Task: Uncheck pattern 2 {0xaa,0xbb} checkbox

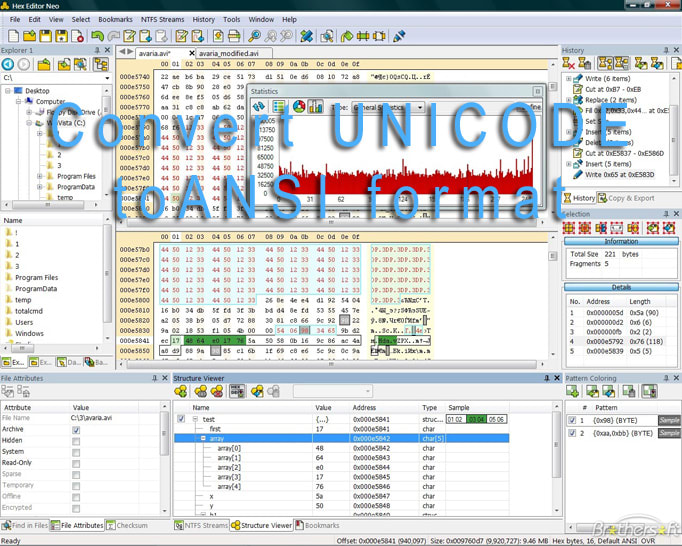Action: [572, 433]
